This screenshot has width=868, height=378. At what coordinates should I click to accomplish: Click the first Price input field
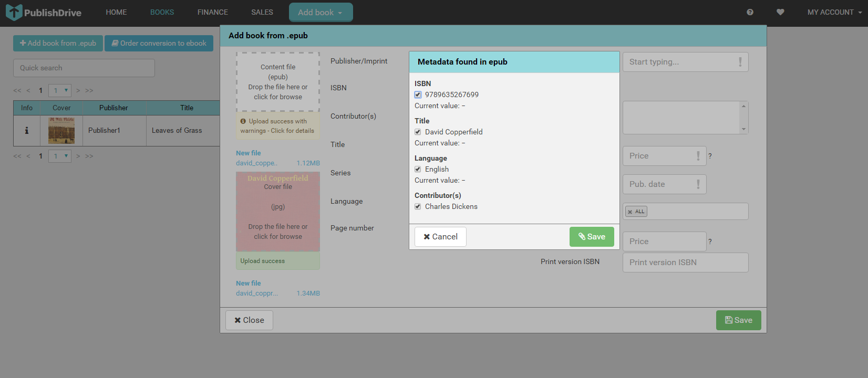[664, 156]
